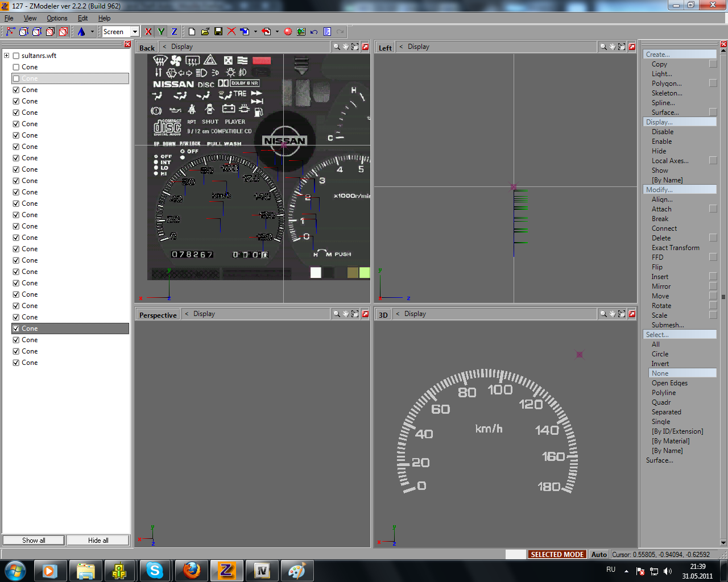The width and height of the screenshot is (728, 582).
Task: Toggle the options box beside Mirror
Action: (713, 286)
